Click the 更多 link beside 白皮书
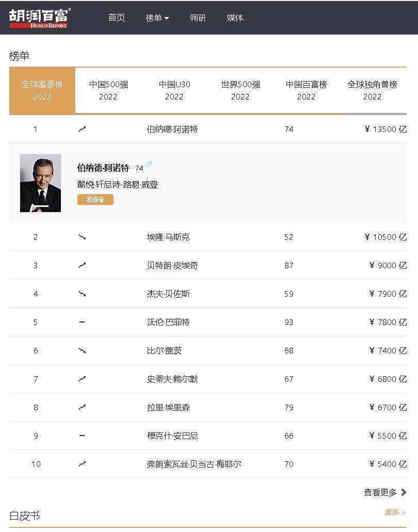Screen dimensions: 418x532 [x=395, y=512]
